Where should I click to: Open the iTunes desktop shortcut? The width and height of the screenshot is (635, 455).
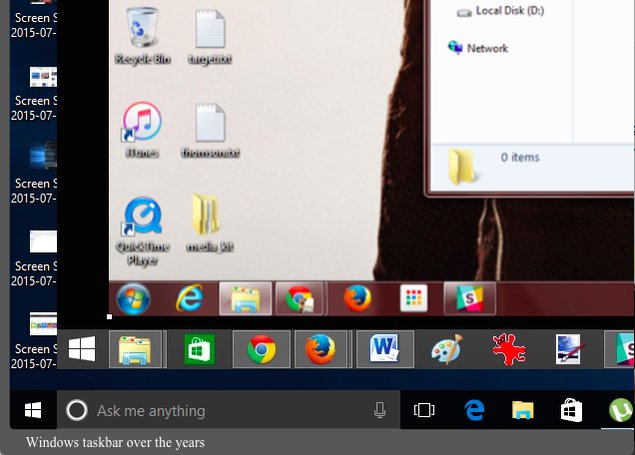142,130
